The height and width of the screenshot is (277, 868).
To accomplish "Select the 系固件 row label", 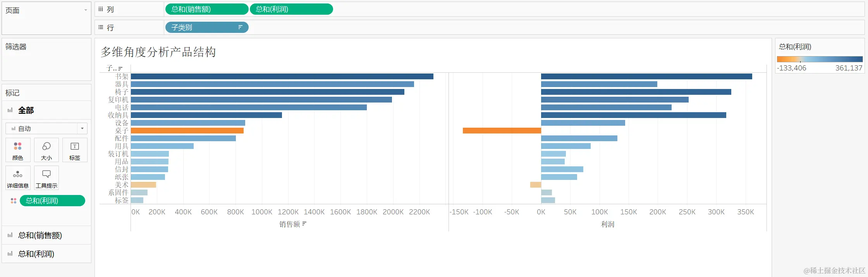I will [118, 193].
